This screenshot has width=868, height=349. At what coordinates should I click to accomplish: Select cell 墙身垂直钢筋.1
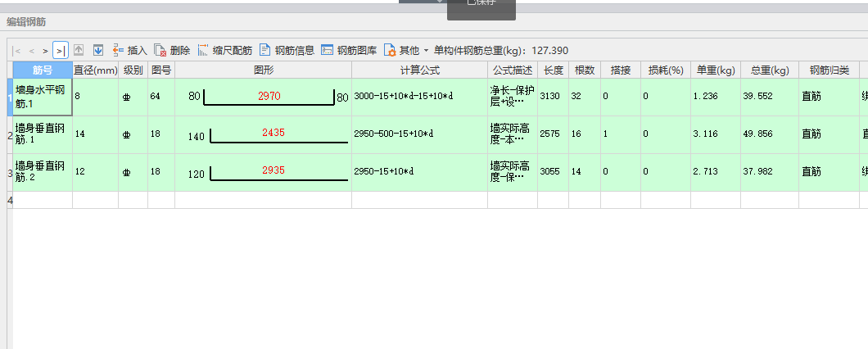click(x=43, y=134)
